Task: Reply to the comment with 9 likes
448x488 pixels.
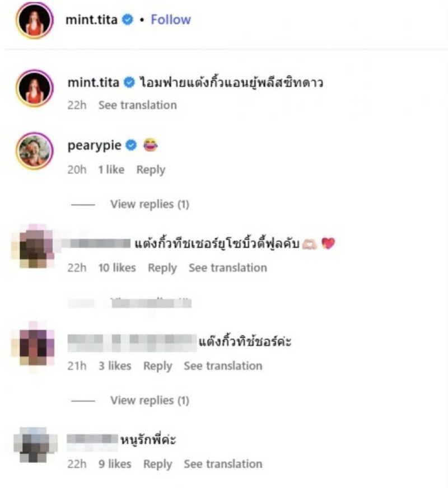Action: coord(157,464)
